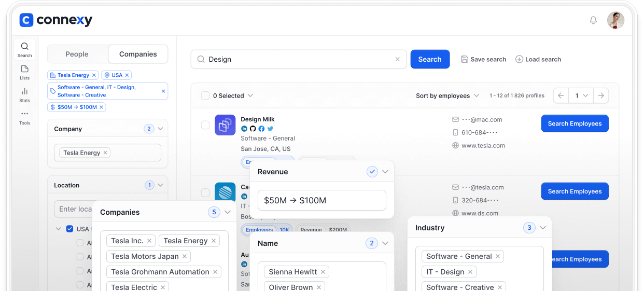644x291 pixels.
Task: Uncheck the USA location checkbox
Action: click(69, 229)
